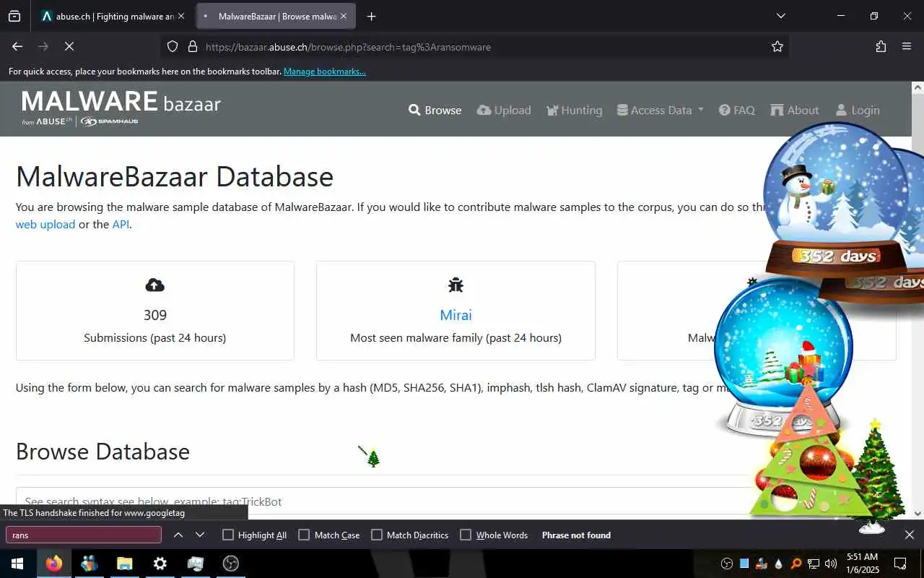The image size is (924, 578).
Task: Toggle the Highlight All checkbox
Action: pyautogui.click(x=228, y=535)
